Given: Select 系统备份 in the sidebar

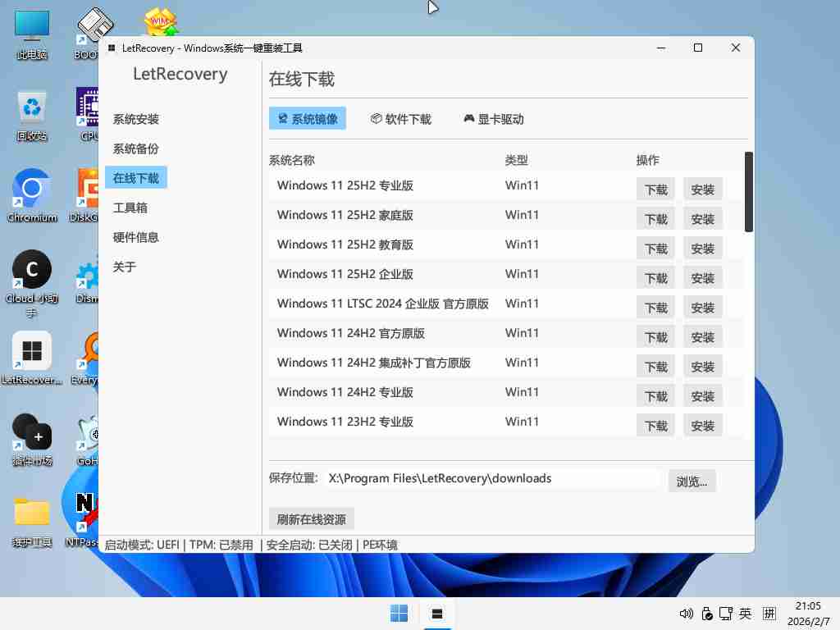Looking at the screenshot, I should point(136,148).
